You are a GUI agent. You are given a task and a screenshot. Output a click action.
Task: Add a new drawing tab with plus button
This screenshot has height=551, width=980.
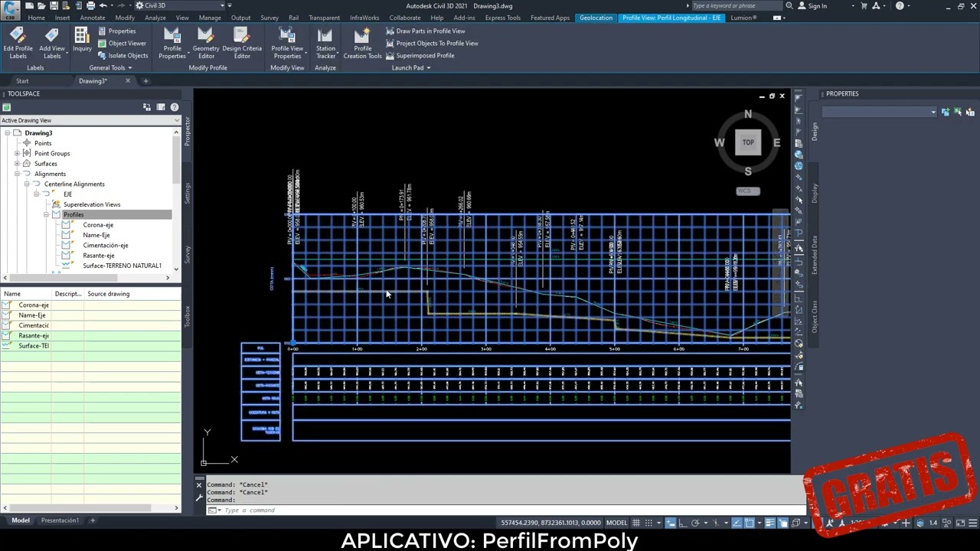coord(145,81)
